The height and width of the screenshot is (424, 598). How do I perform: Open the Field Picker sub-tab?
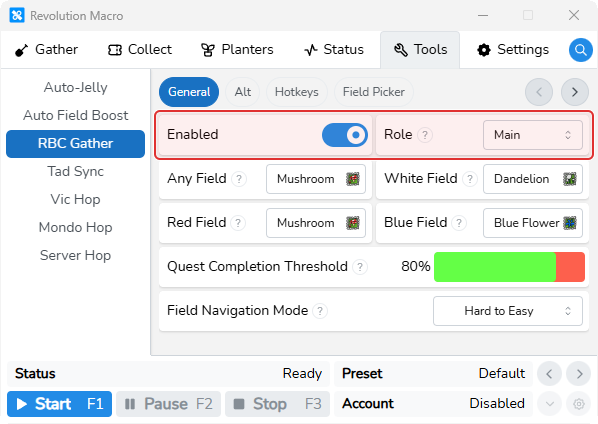[x=374, y=92]
